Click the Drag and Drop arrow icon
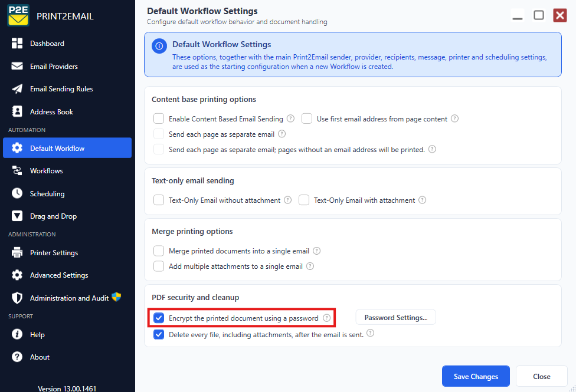This screenshot has width=576, height=392. point(17,216)
